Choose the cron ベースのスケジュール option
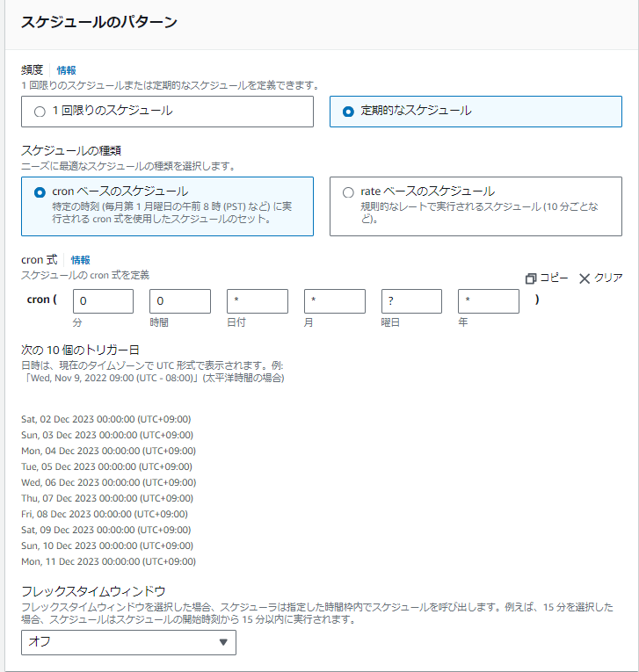 tap(167, 206)
